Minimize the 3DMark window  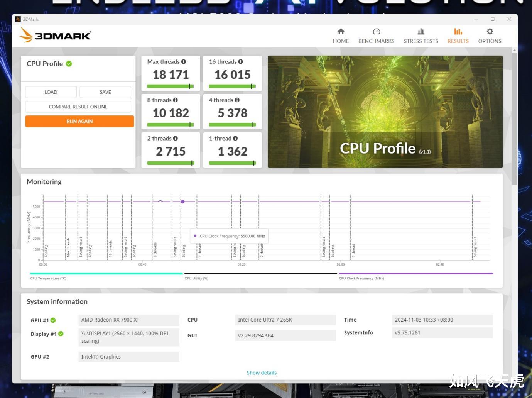(476, 19)
